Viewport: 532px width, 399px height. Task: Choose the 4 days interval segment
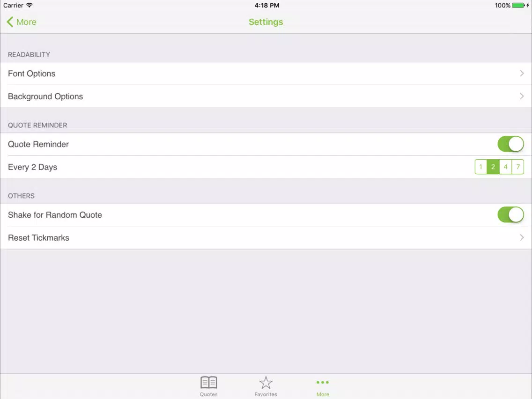pos(505,167)
